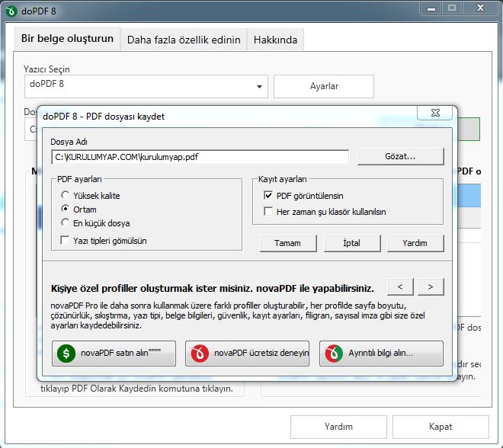503x448 pixels.
Task: Minimize the doPDF 8 main window
Action: point(431,8)
